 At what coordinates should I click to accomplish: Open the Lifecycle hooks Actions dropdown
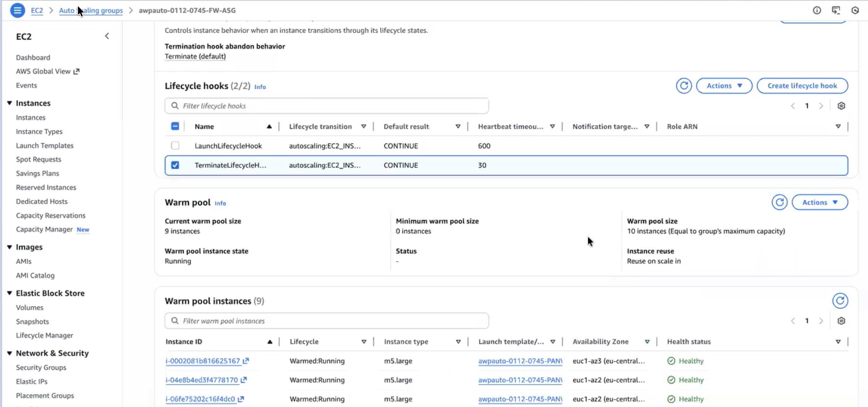[724, 86]
